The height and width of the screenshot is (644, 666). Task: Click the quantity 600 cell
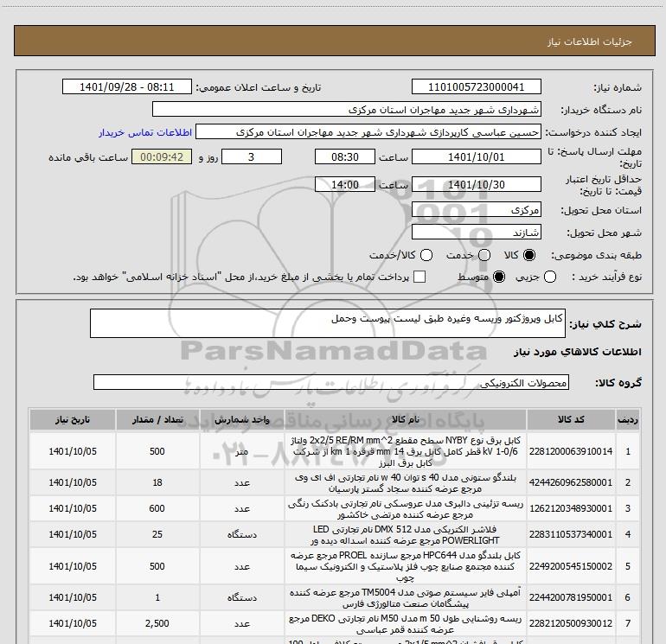point(157,508)
